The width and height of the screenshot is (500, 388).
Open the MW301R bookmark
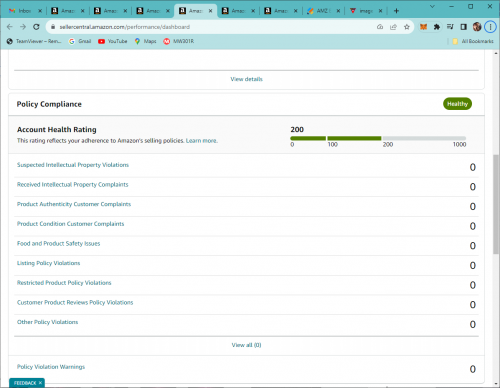[x=179, y=41]
